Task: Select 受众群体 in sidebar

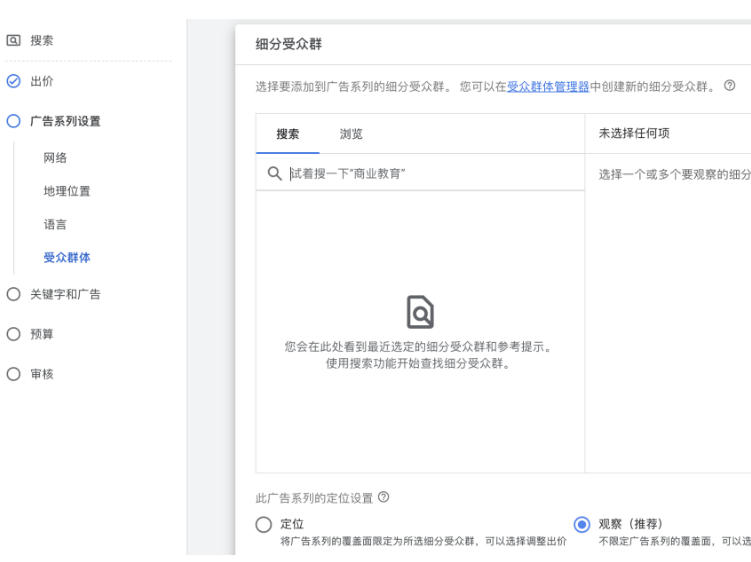Action: click(66, 257)
